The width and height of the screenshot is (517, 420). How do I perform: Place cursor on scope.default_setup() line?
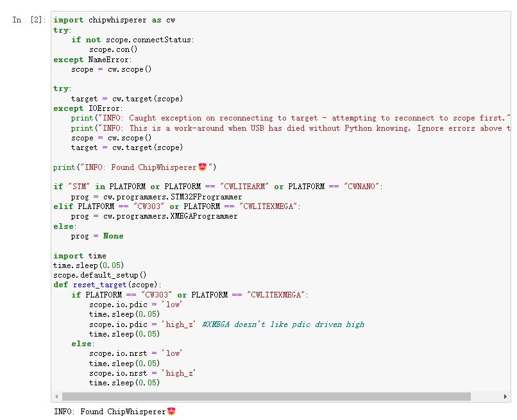pyautogui.click(x=99, y=275)
